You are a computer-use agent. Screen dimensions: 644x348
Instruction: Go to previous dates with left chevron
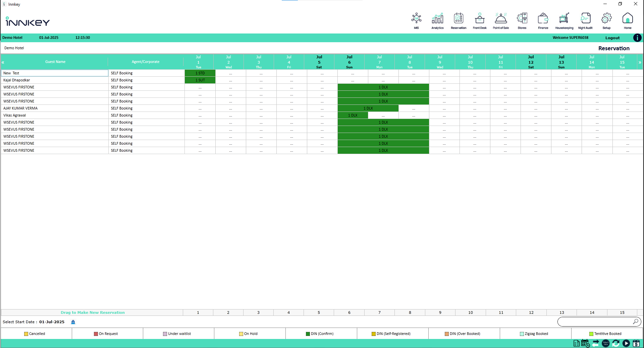(3, 62)
